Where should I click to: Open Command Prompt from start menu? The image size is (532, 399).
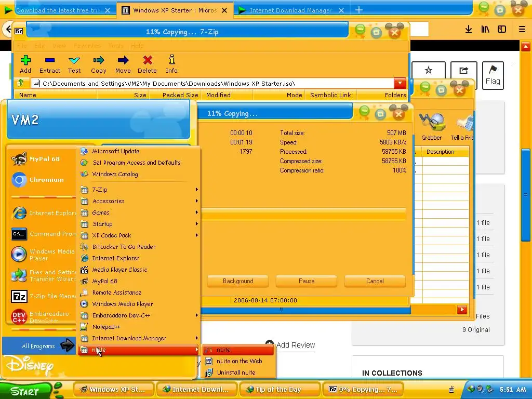pos(43,234)
